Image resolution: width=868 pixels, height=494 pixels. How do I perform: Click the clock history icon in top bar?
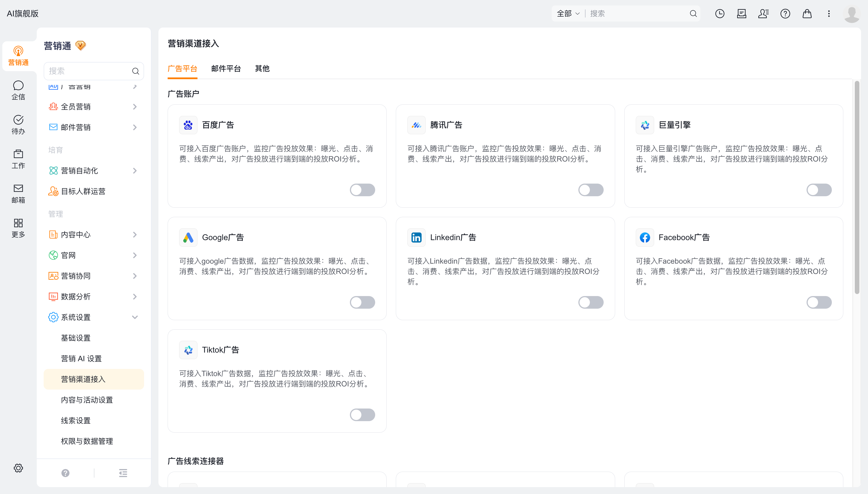click(720, 13)
